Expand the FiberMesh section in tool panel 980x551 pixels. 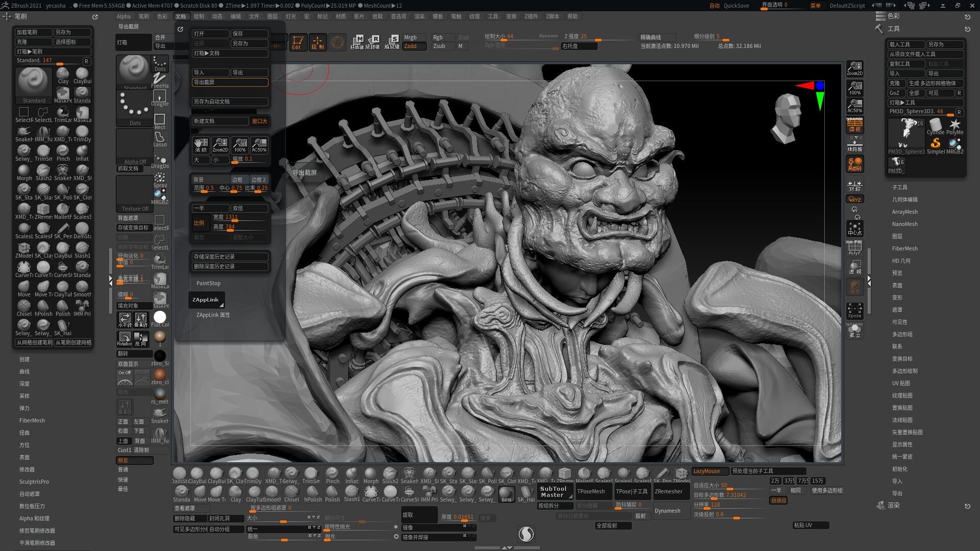coord(904,248)
